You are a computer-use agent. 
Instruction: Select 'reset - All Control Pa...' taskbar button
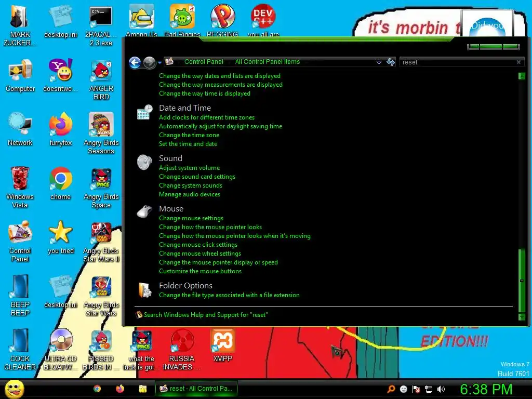(196, 389)
